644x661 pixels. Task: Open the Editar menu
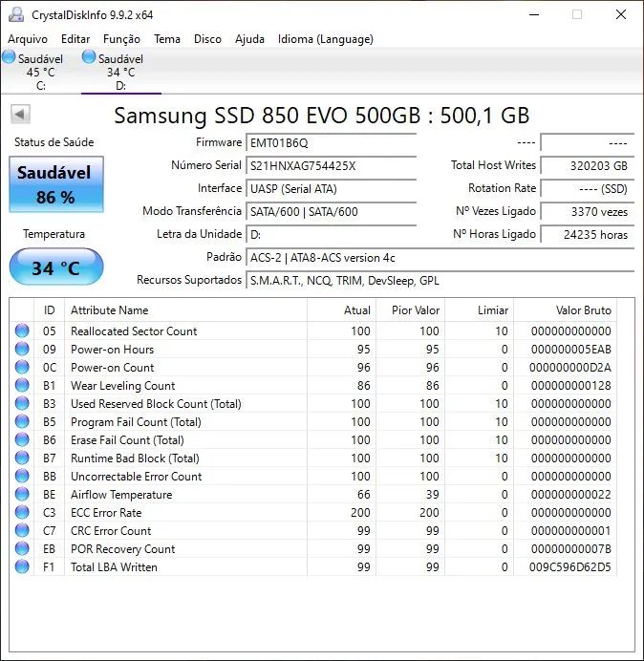pyautogui.click(x=75, y=39)
